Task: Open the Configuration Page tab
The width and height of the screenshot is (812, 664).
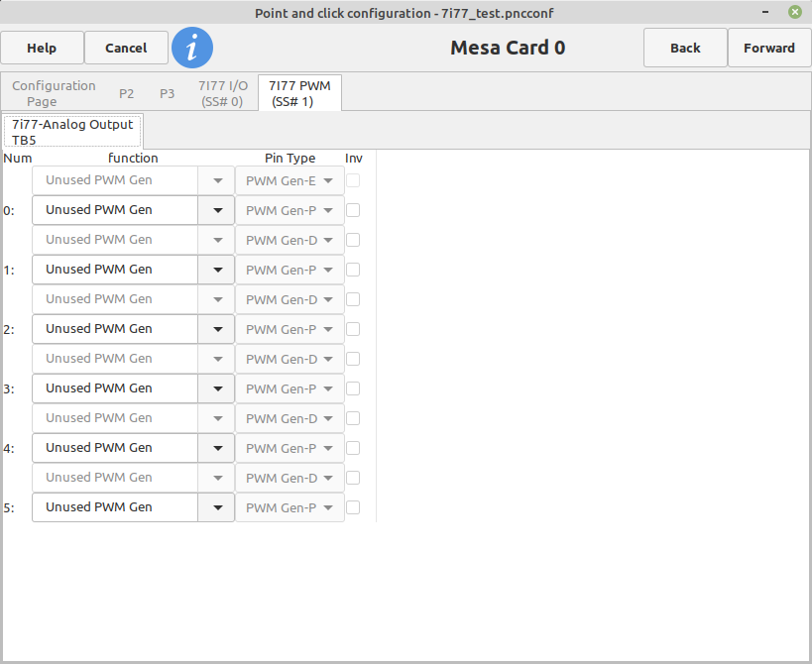Action: coord(54,93)
